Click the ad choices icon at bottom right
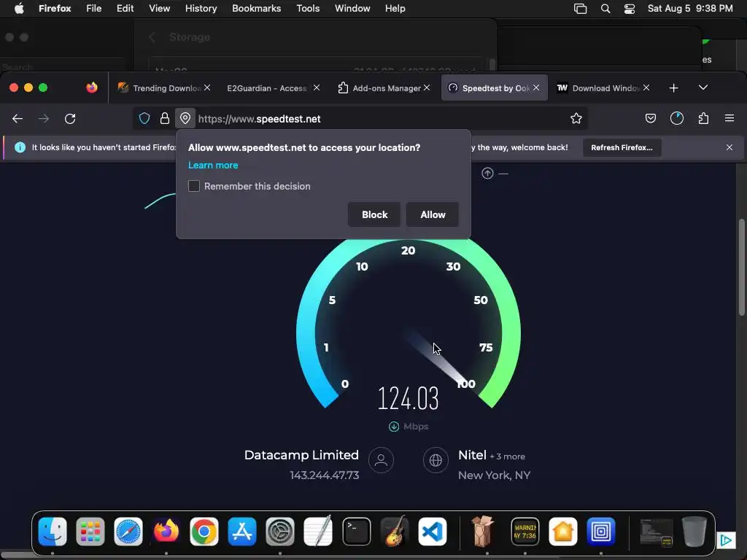This screenshot has height=560, width=747. [x=726, y=540]
